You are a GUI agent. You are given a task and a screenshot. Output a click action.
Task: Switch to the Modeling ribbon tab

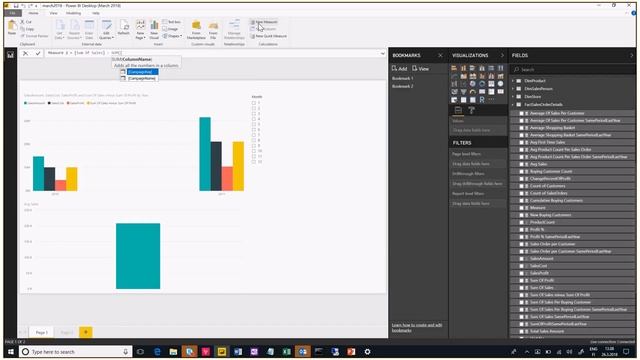click(x=73, y=13)
